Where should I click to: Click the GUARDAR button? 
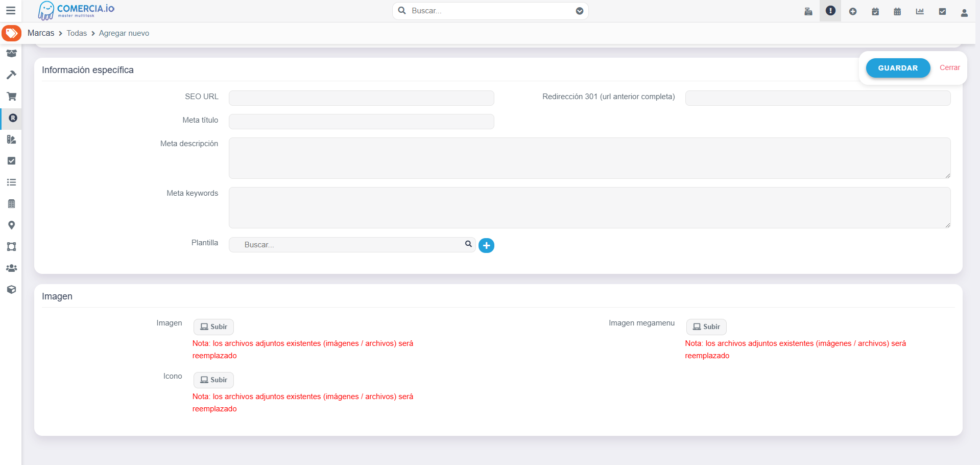pos(898,68)
